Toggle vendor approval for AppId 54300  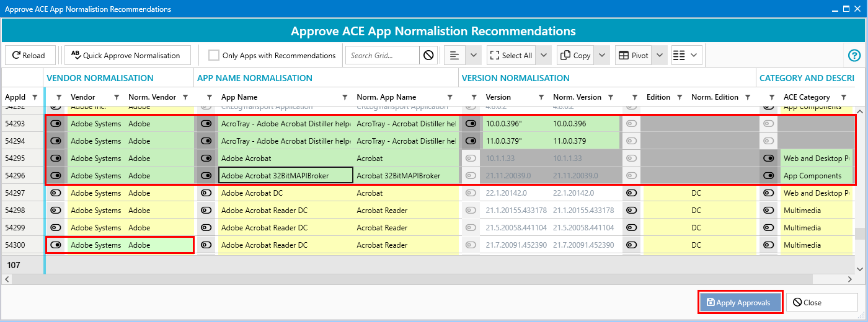tap(56, 245)
